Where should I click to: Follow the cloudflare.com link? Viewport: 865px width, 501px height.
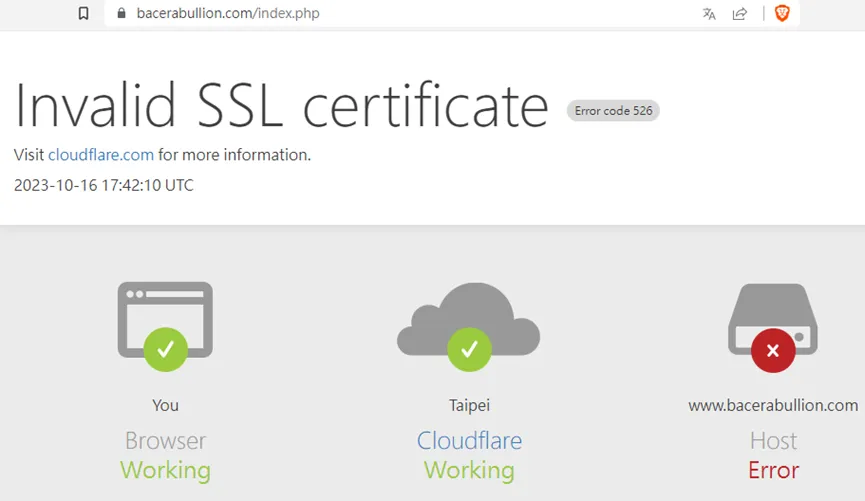point(101,155)
